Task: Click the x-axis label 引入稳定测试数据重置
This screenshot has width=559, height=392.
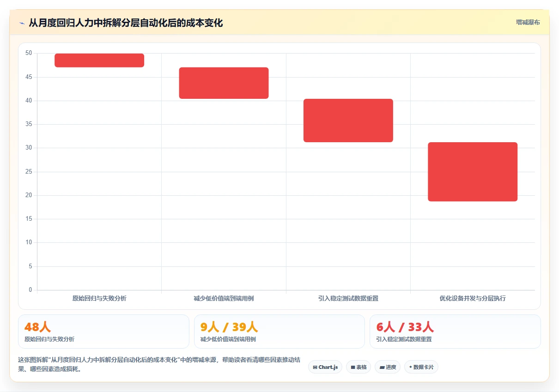Action: [348, 298]
